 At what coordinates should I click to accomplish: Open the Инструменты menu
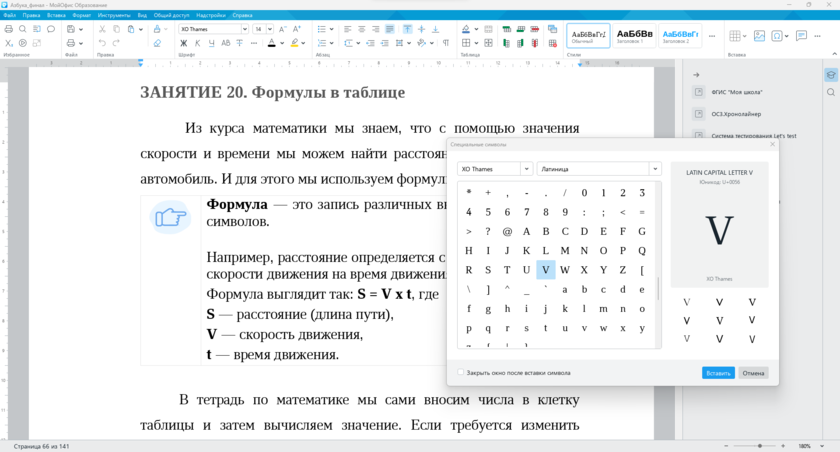point(114,16)
